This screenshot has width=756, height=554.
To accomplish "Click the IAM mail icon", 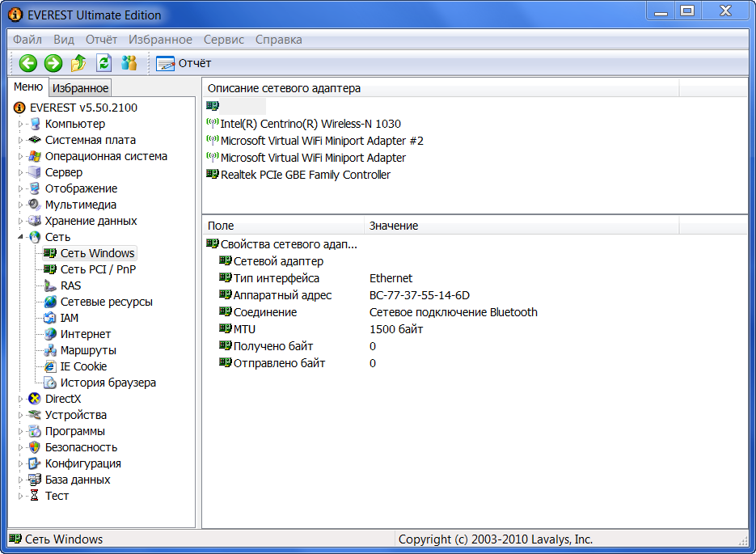I will pos(50,318).
